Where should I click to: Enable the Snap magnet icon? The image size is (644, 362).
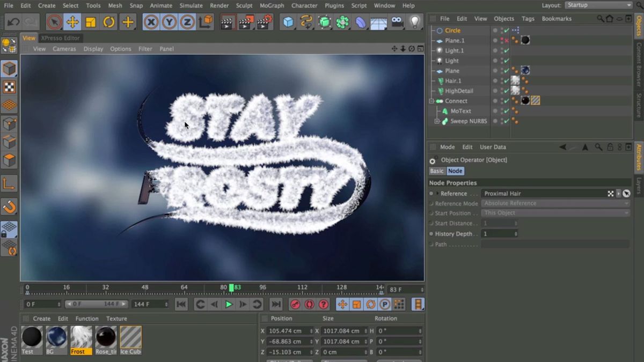(x=9, y=206)
